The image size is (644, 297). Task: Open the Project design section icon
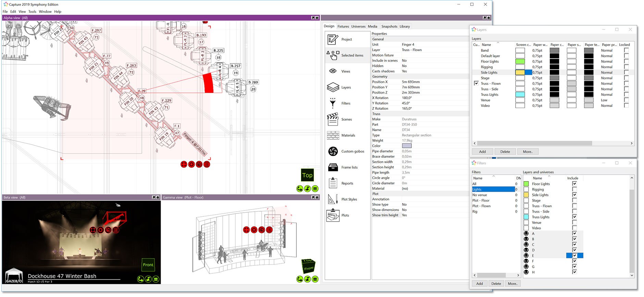333,39
